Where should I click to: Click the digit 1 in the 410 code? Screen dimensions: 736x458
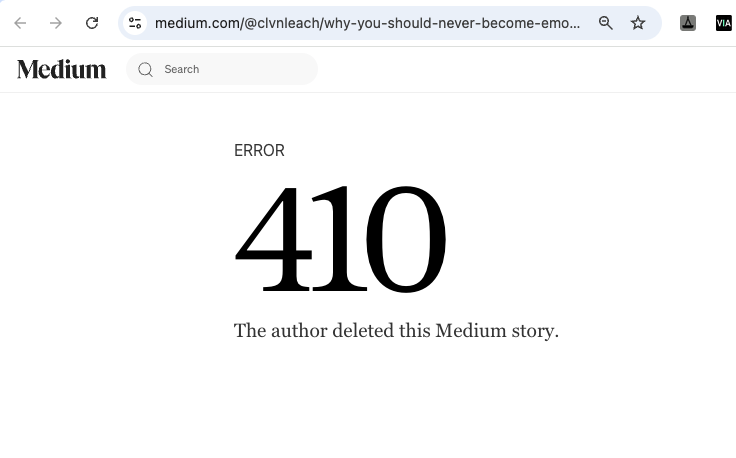tap(337, 240)
